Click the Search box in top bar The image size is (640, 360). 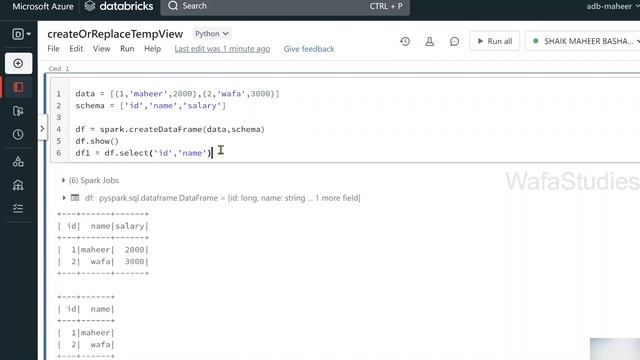coord(285,6)
